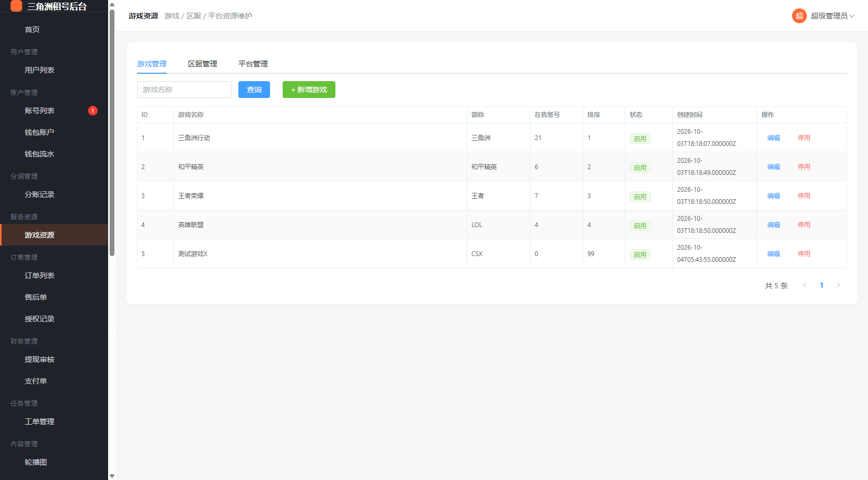Select 游戏资源 in the sidebar
Image resolution: width=868 pixels, height=480 pixels.
[54, 235]
